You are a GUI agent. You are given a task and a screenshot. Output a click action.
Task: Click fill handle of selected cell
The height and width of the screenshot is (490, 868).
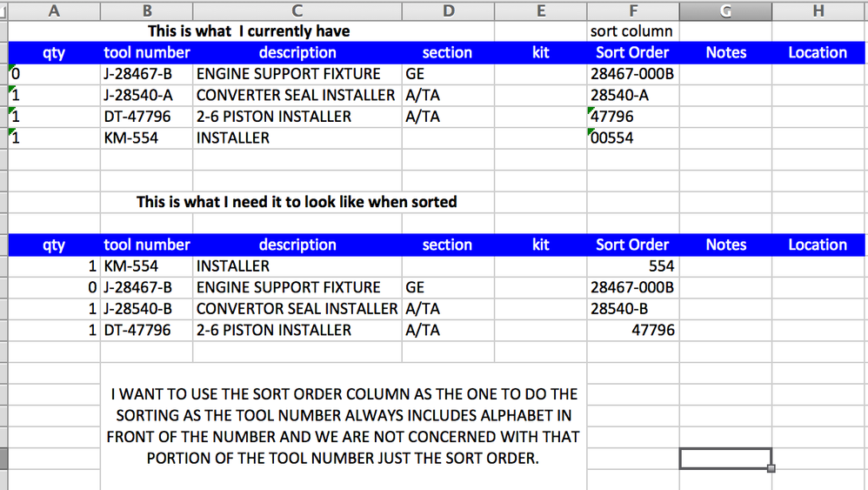[x=771, y=468]
